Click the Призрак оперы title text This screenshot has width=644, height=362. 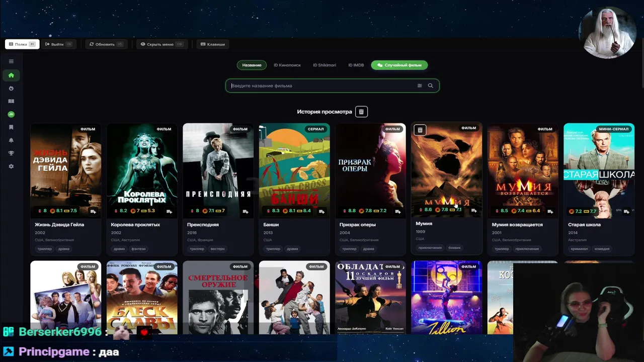point(358,225)
